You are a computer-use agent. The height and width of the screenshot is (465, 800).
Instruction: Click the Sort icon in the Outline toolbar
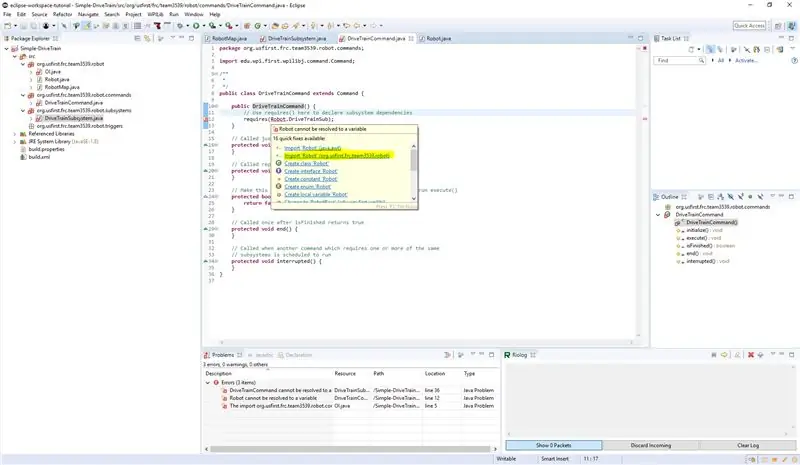[720, 197]
